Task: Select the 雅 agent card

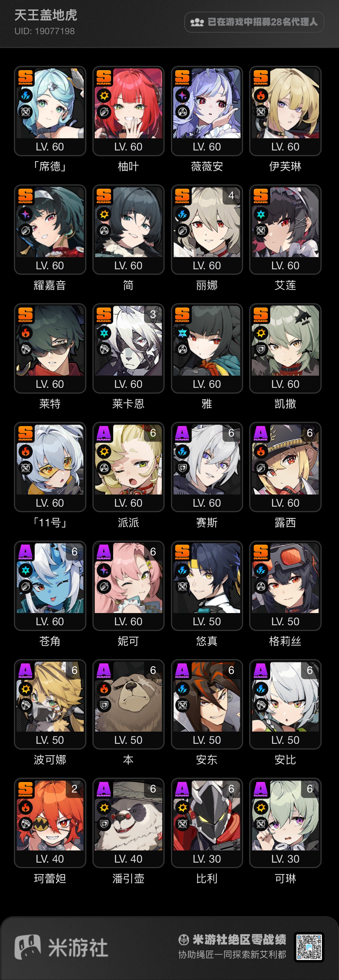Action: tap(207, 348)
